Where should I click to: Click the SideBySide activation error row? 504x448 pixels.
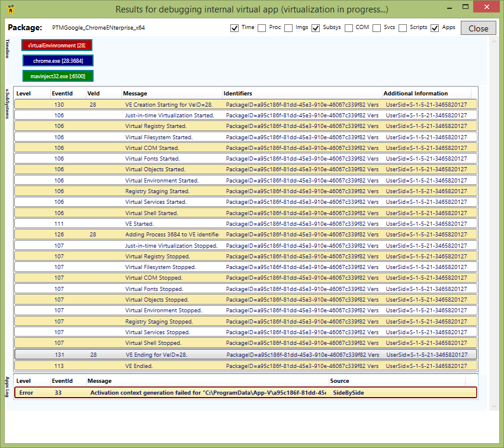[x=237, y=392]
